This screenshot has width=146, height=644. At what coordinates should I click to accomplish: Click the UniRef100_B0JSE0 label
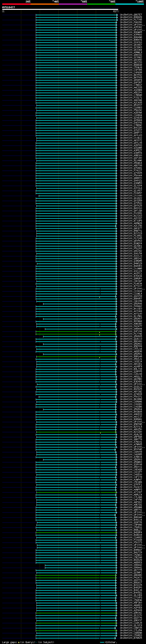point(131,309)
